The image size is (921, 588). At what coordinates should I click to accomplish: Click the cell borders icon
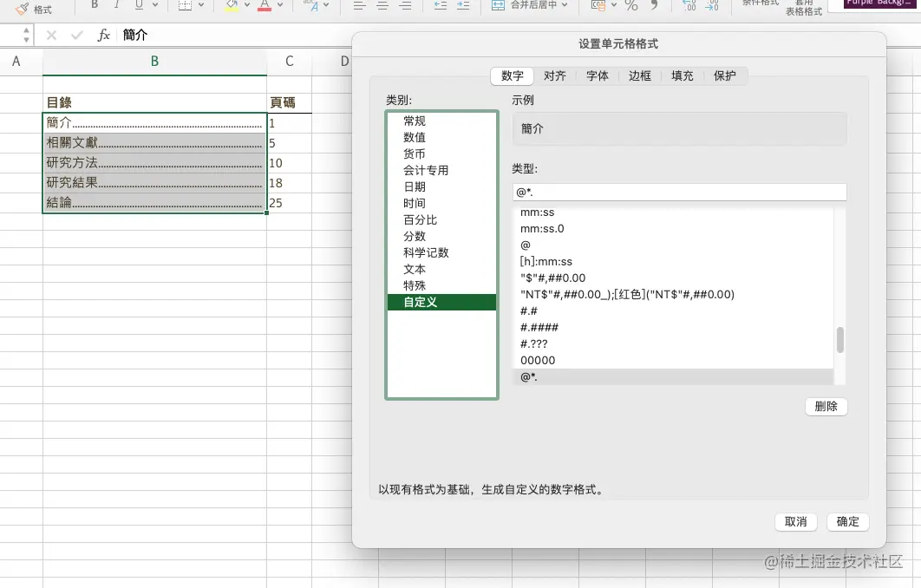pyautogui.click(x=185, y=4)
